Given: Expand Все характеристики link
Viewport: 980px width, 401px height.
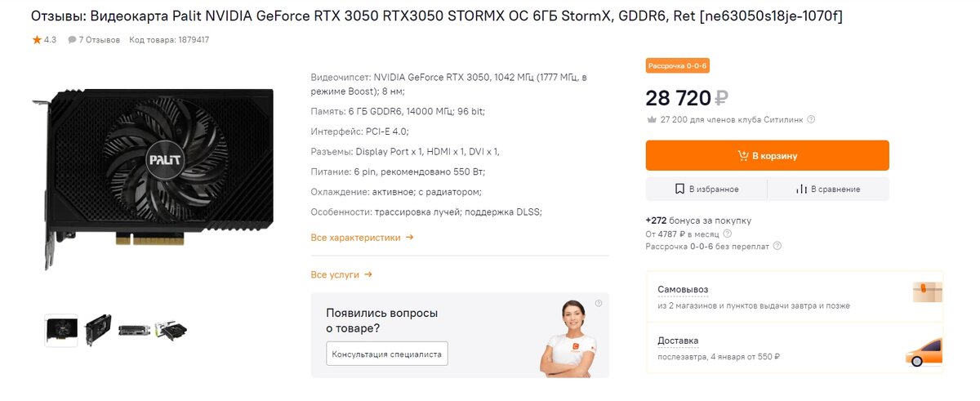Looking at the screenshot, I should tap(362, 238).
